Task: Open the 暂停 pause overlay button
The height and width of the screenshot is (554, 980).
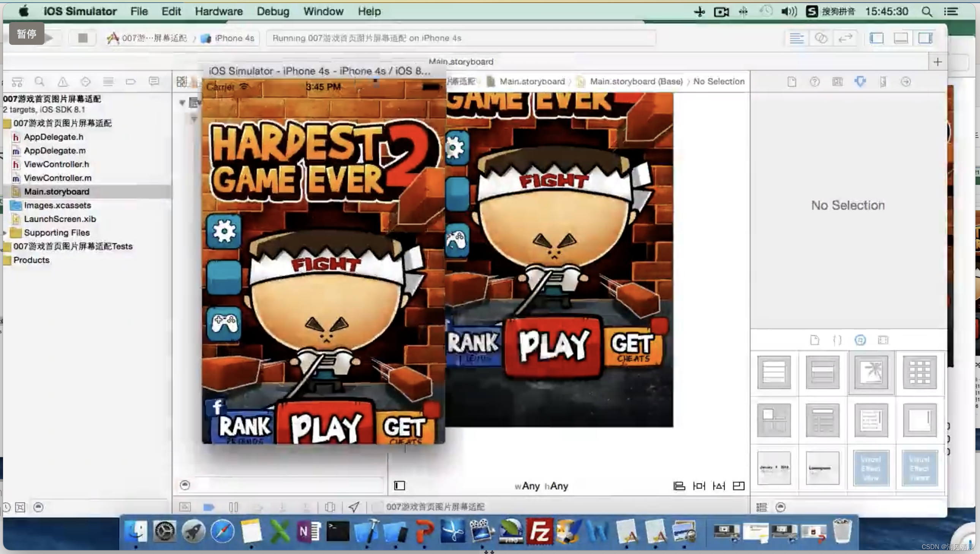Action: (x=27, y=33)
